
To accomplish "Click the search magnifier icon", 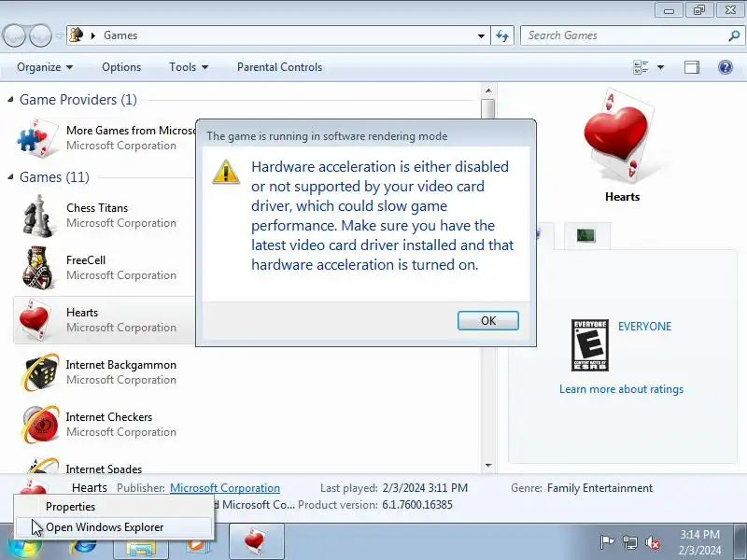I will pos(734,35).
